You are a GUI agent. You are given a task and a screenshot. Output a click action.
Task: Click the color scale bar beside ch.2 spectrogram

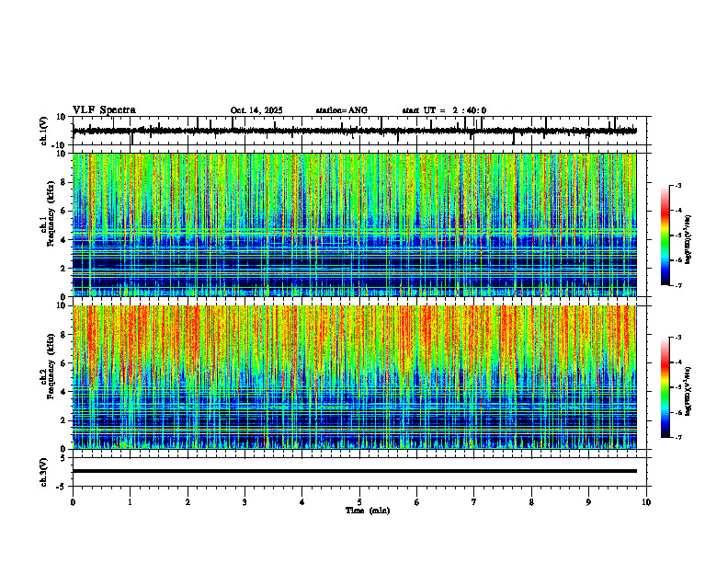(x=665, y=387)
